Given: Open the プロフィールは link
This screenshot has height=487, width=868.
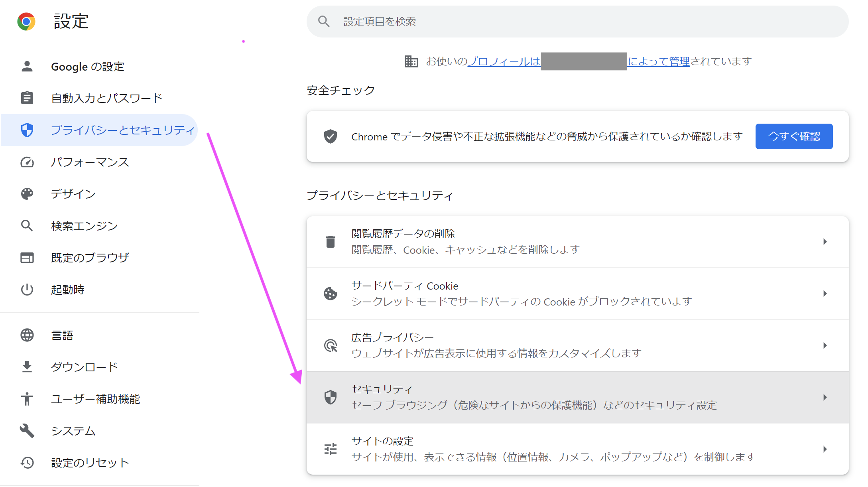Looking at the screenshot, I should 503,61.
